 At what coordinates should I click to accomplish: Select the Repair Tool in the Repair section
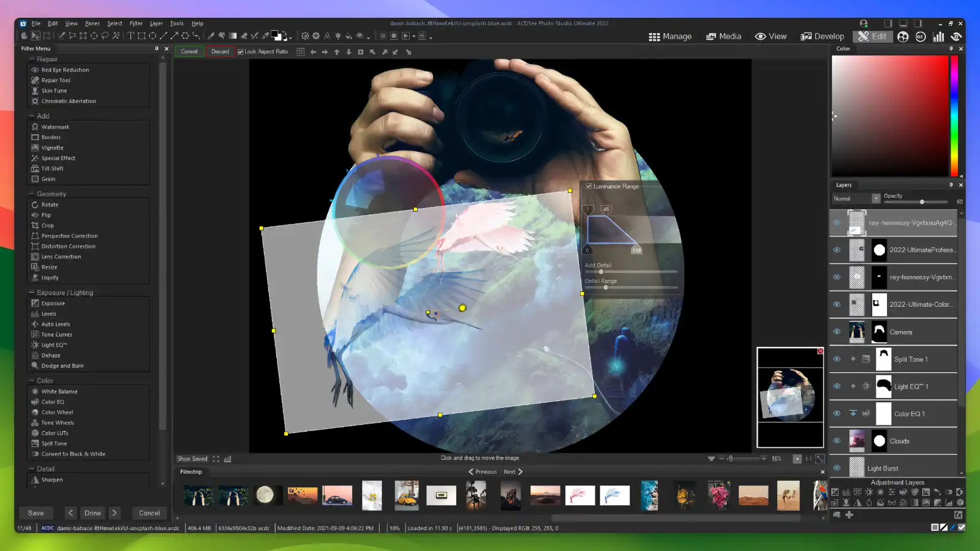55,80
